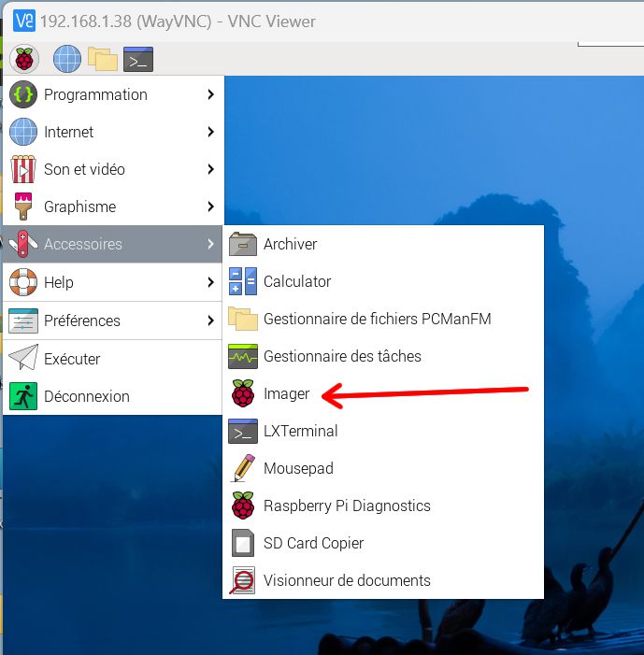Open the Préférences menu category
Image resolution: width=644 pixels, height=655 pixels.
pyautogui.click(x=113, y=320)
